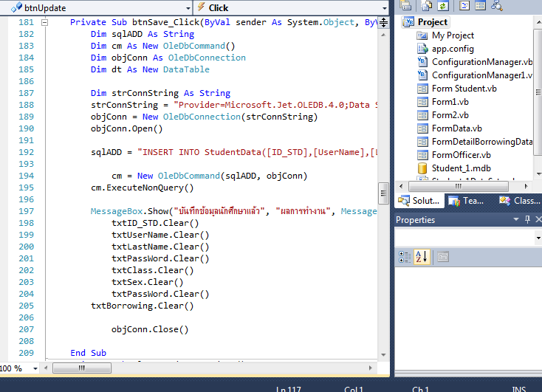Click ConfigurationManager.vb file icon

[422, 62]
